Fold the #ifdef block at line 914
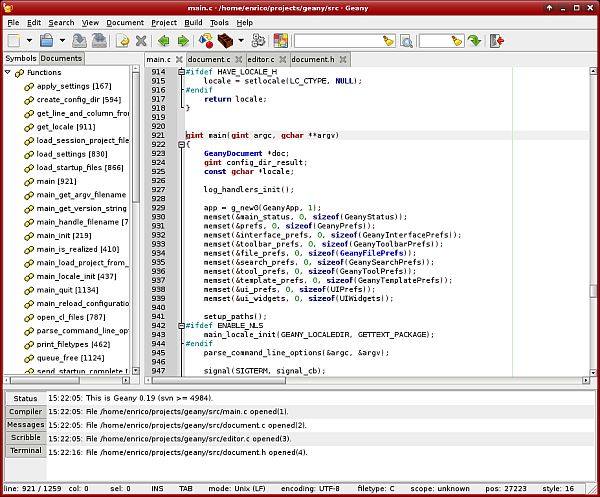The image size is (600, 497). 182,72
